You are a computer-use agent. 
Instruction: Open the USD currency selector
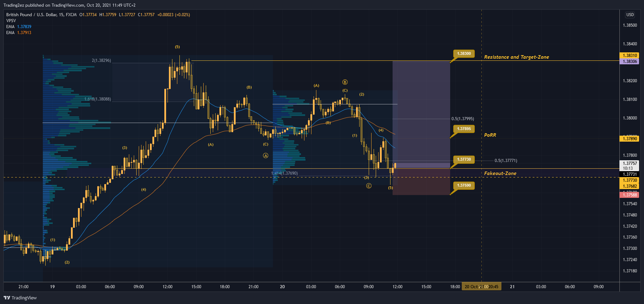pos(630,15)
